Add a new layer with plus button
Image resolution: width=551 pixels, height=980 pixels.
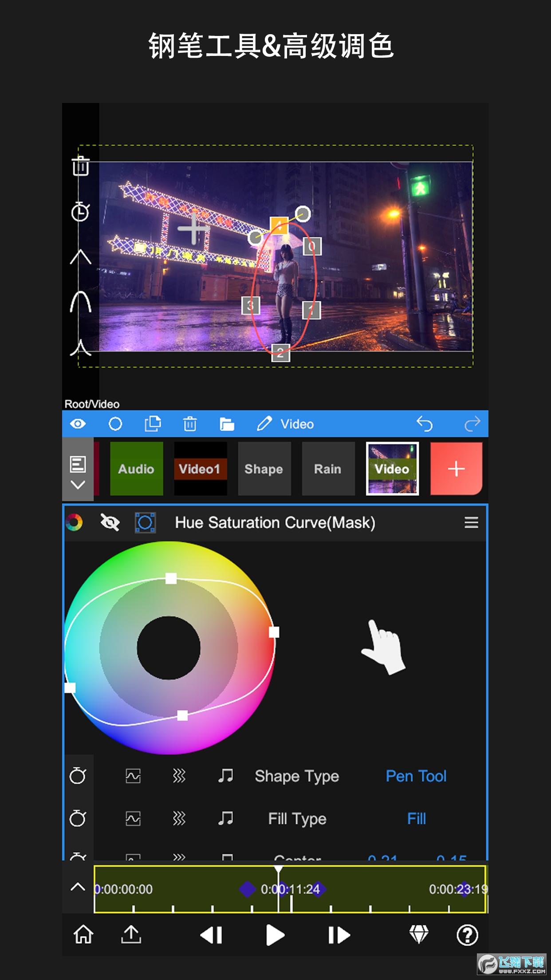coord(456,469)
